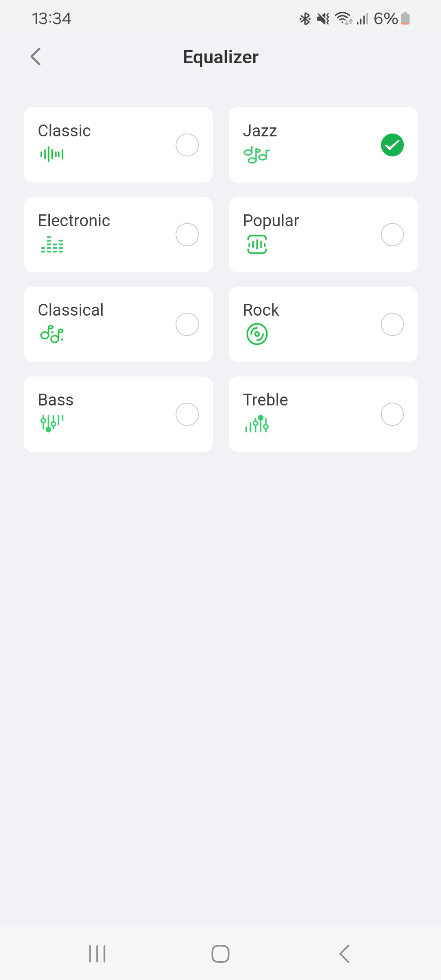441x980 pixels.
Task: Tap the Treble sliders icon
Action: click(257, 424)
